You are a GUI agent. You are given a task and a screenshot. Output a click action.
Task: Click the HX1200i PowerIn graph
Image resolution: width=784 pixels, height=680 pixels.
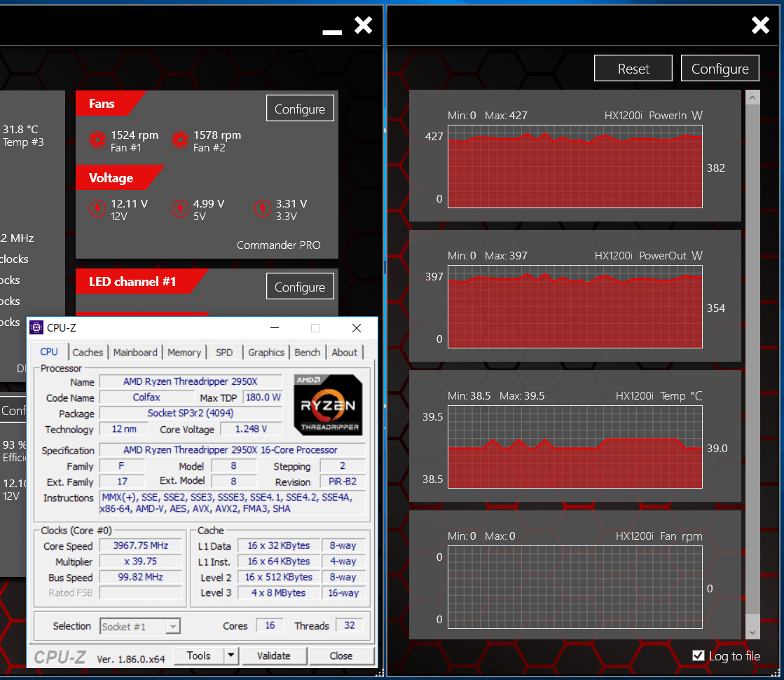[x=575, y=167]
